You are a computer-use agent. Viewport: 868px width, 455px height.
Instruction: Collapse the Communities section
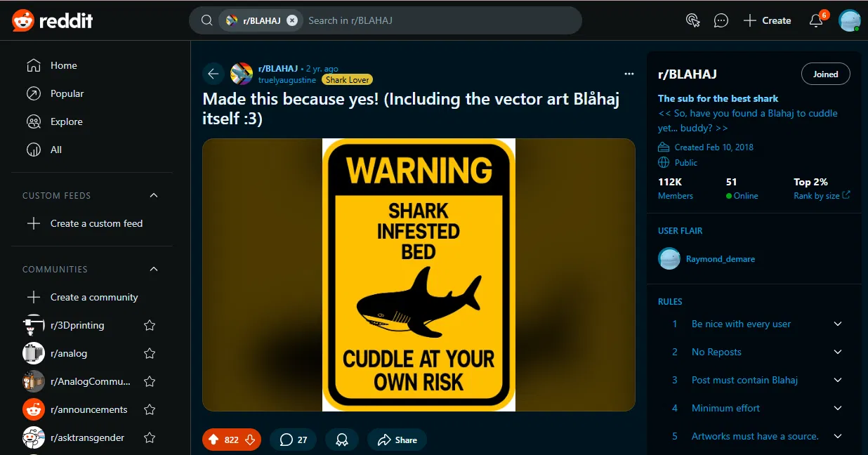click(154, 269)
